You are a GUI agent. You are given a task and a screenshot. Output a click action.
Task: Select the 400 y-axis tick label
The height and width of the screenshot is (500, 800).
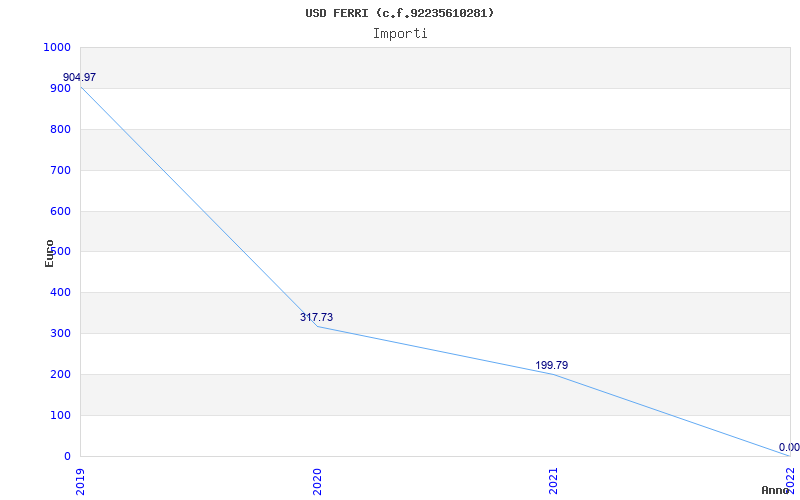click(x=60, y=293)
